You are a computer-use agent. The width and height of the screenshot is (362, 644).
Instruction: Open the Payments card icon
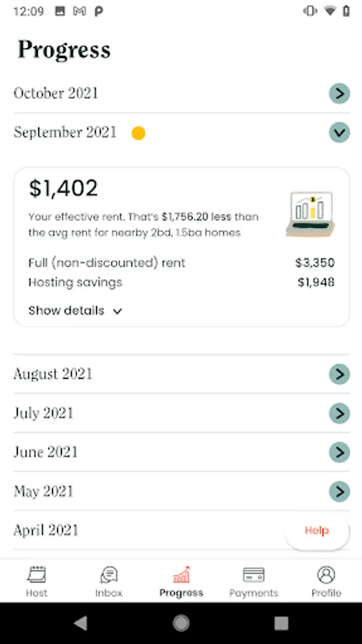(254, 575)
